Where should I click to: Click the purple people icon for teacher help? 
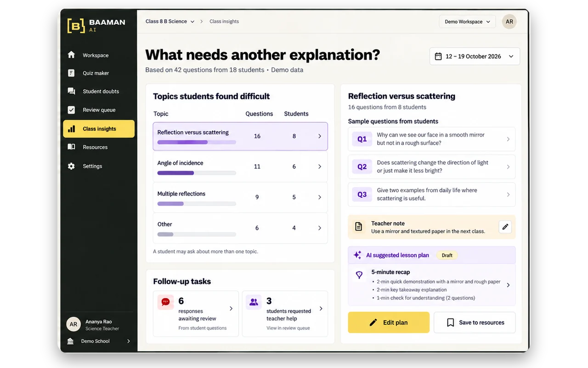coord(254,302)
